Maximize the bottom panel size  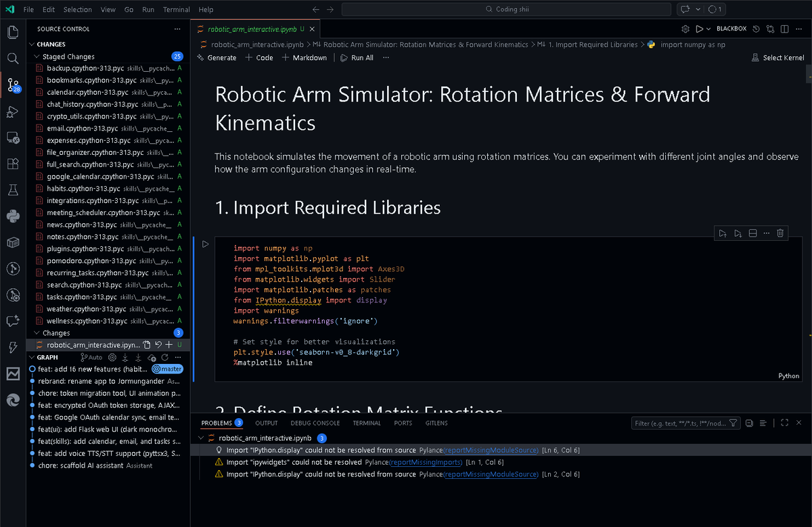pos(784,423)
